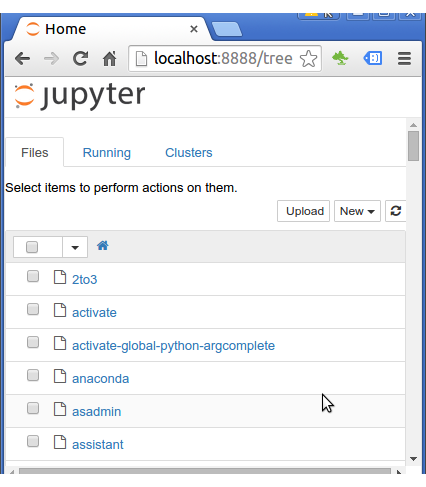
Task: Open the selection dropdown arrow
Action: click(x=75, y=247)
